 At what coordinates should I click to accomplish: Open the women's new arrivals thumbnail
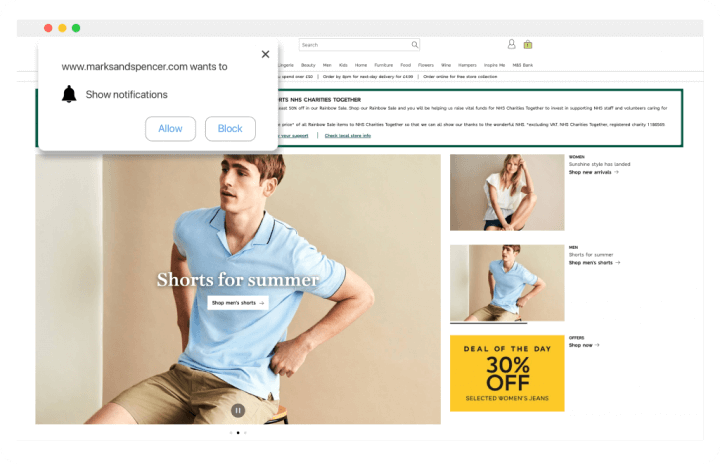(507, 192)
